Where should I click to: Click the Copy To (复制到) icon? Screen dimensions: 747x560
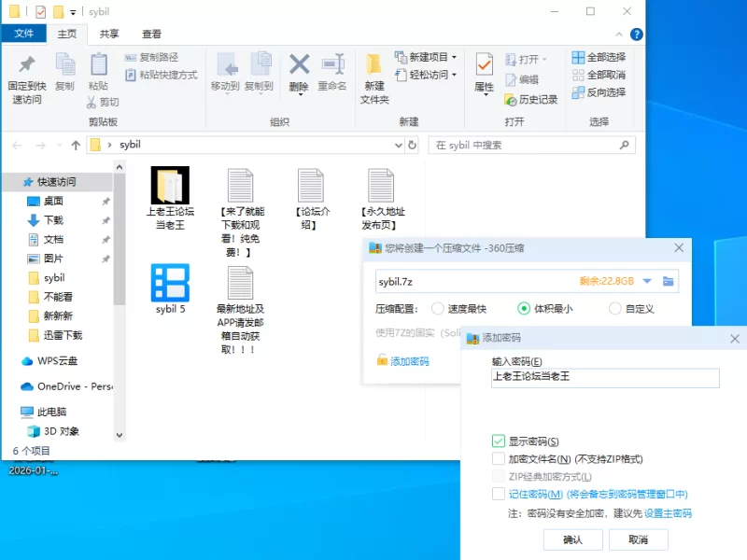point(260,64)
